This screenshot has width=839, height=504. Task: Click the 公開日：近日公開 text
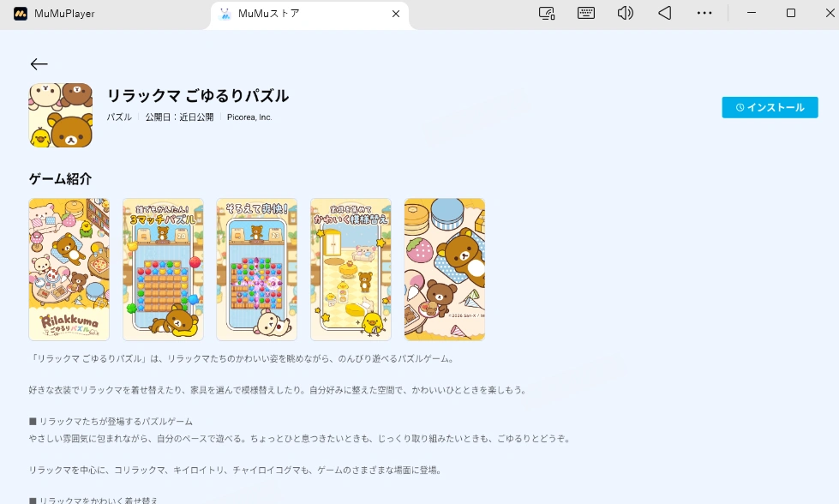tap(179, 117)
